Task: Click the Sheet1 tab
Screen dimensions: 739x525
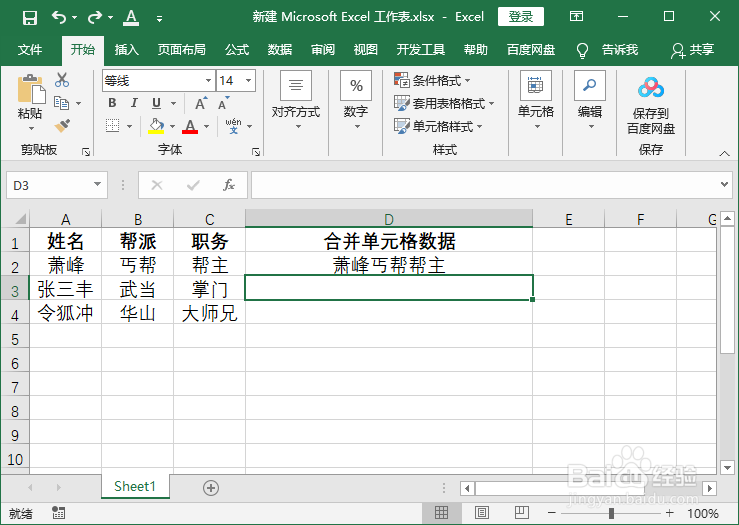Action: [135, 486]
